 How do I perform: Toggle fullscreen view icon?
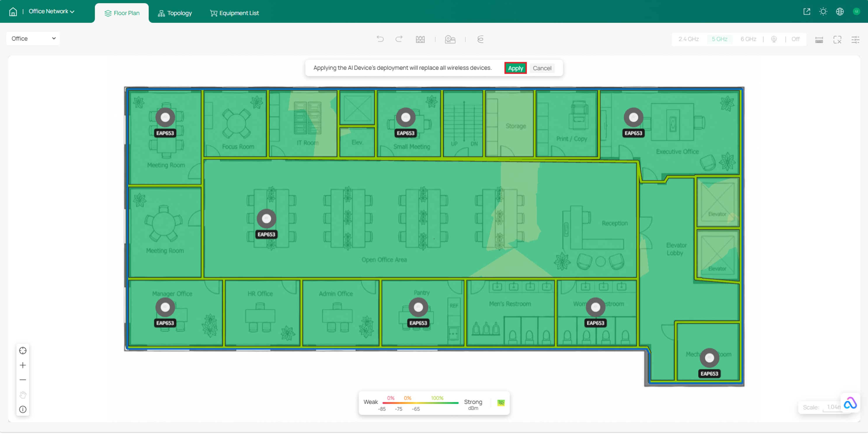(837, 40)
